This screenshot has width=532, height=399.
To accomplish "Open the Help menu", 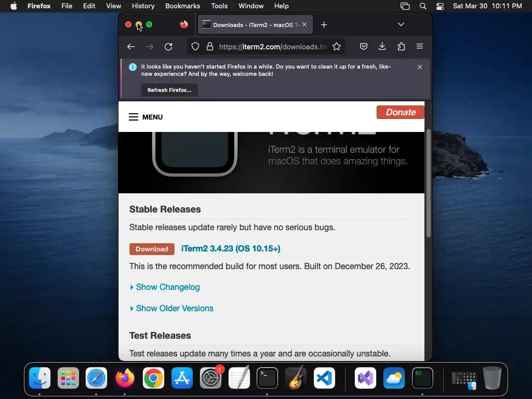I will pos(281,6).
